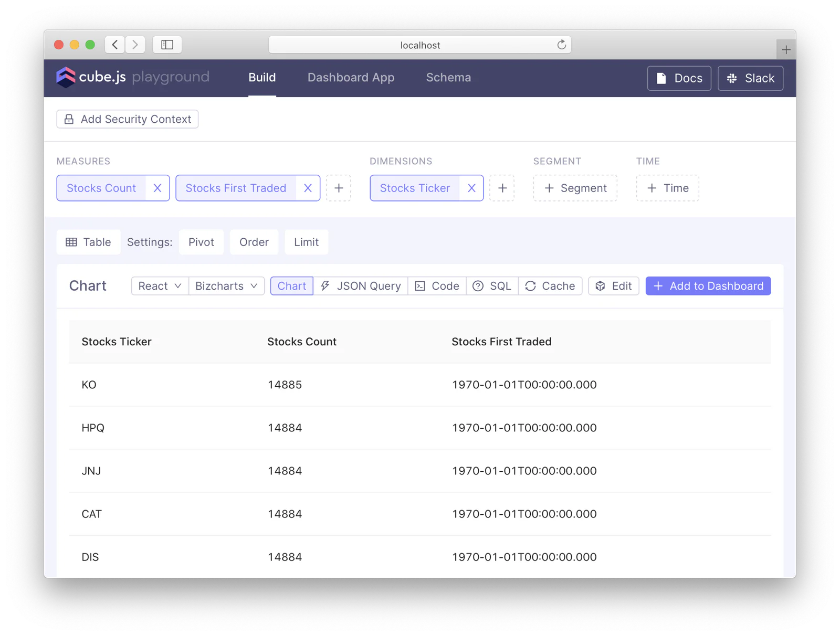Image resolution: width=840 pixels, height=636 pixels.
Task: Select the JNJ ticker cell
Action: [91, 471]
